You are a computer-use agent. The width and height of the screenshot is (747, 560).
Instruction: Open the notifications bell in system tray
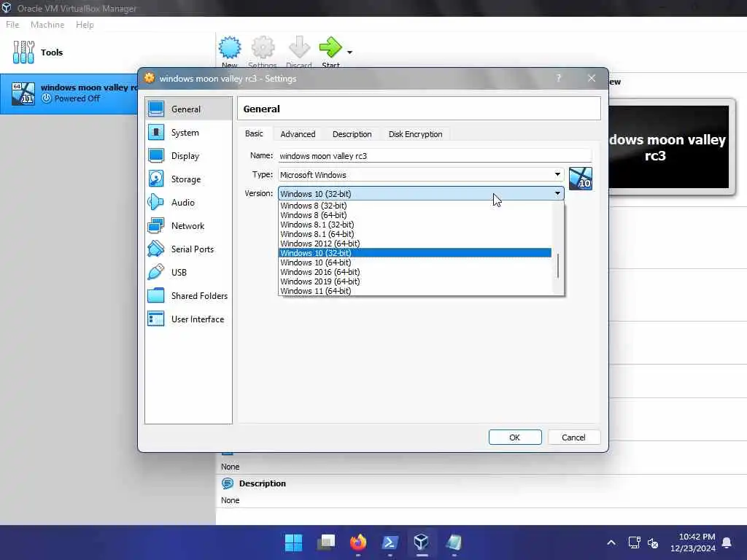tap(727, 542)
